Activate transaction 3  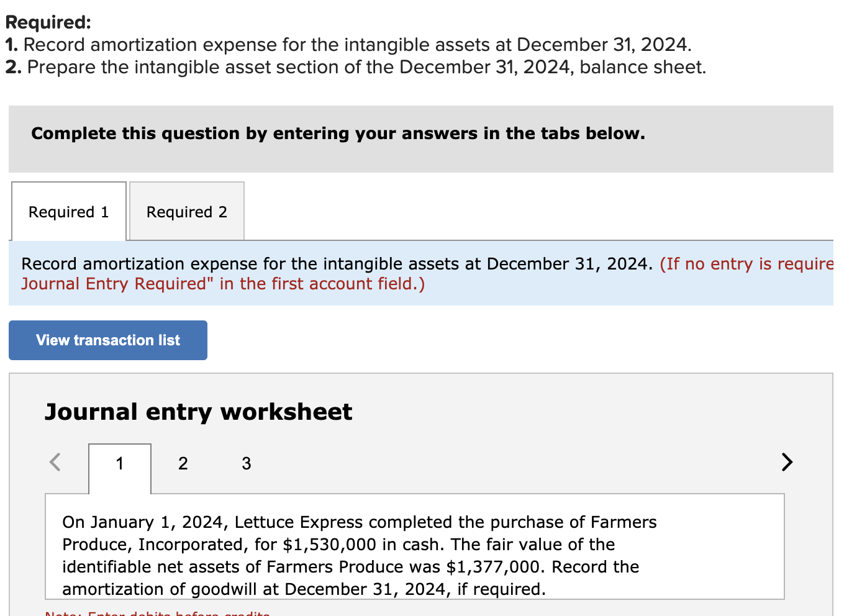pos(246,463)
